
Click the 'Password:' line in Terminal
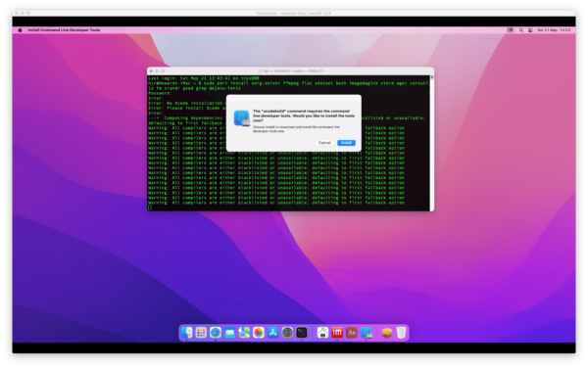160,93
